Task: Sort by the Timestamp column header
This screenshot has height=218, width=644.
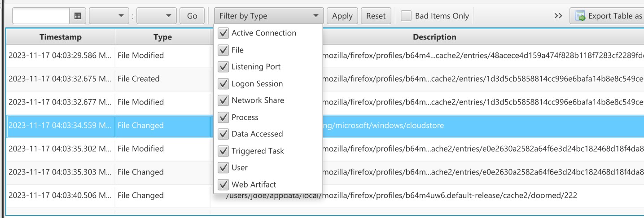Action: [x=61, y=37]
